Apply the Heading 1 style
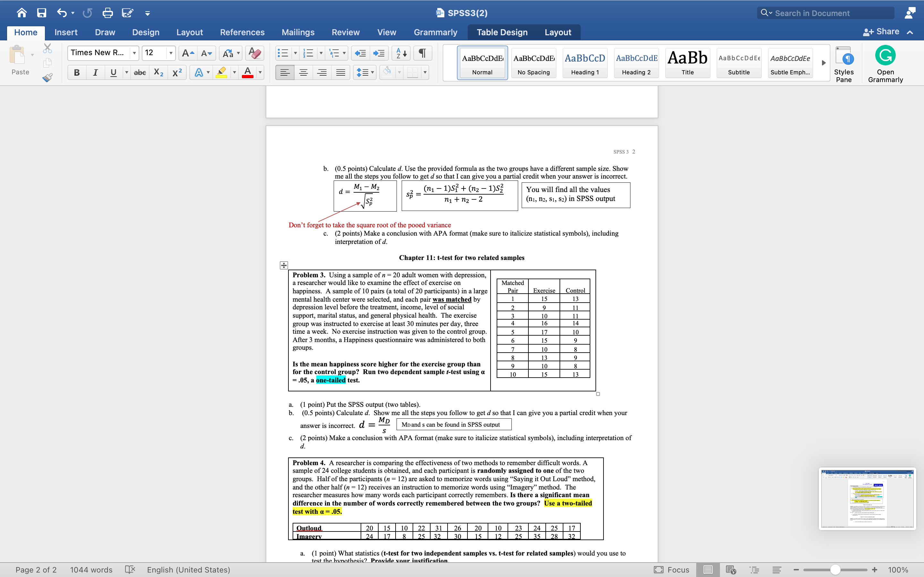This screenshot has width=924, height=577. 585,62
